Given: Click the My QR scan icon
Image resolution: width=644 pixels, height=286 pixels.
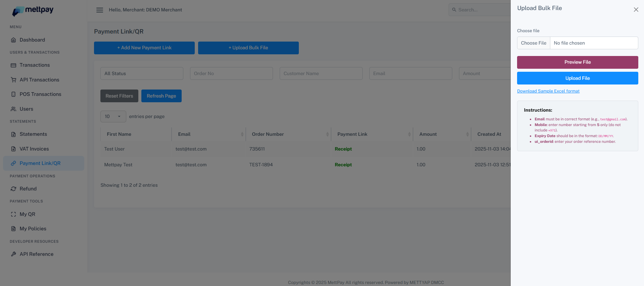Looking at the screenshot, I should point(13,214).
